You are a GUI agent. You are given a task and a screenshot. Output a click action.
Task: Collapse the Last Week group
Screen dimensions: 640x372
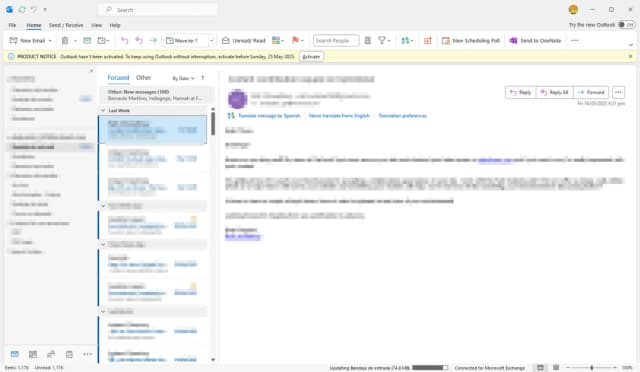tap(103, 110)
